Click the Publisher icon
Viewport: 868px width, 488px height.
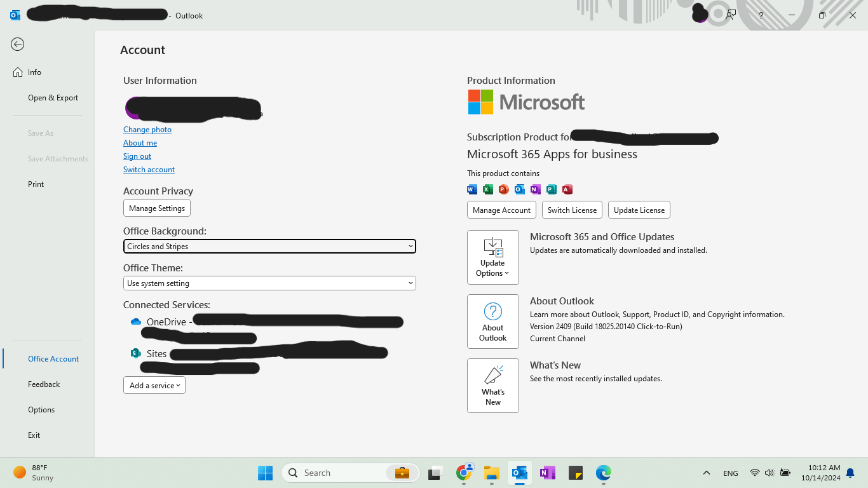pos(552,189)
